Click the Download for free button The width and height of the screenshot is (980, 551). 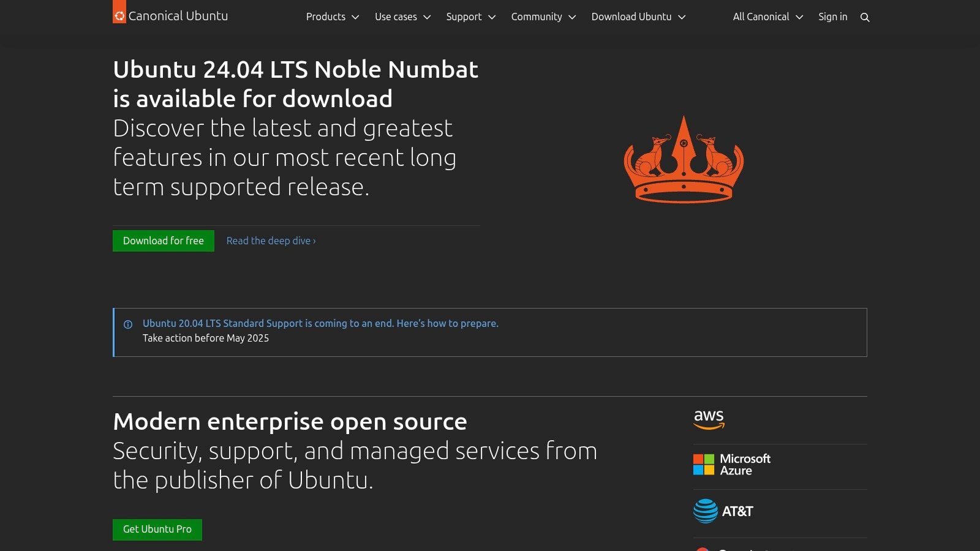[x=164, y=241]
